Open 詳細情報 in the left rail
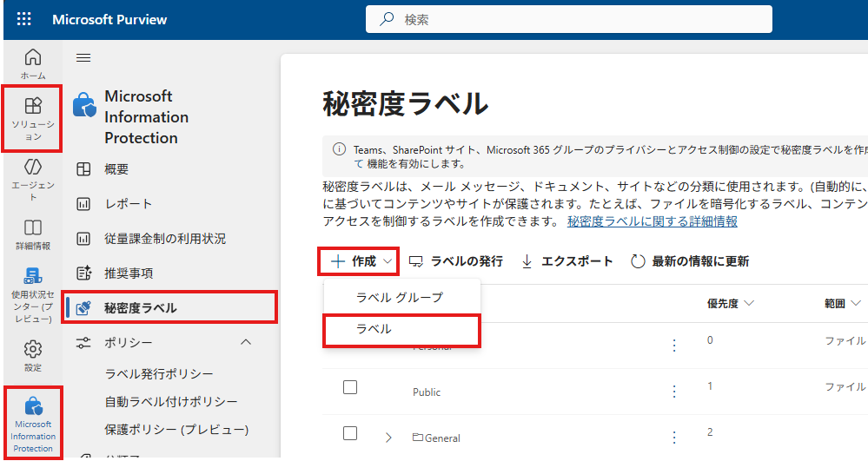This screenshot has width=868, height=461. coord(33,234)
